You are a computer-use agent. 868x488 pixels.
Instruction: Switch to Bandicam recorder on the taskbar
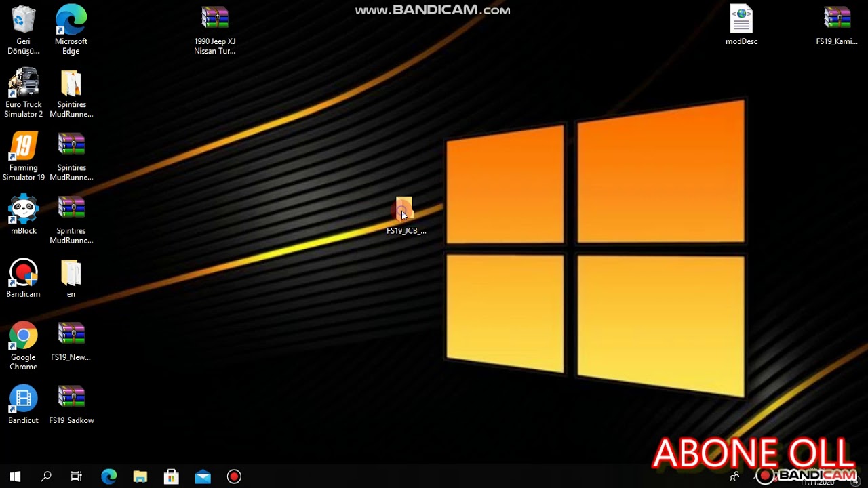point(234,476)
